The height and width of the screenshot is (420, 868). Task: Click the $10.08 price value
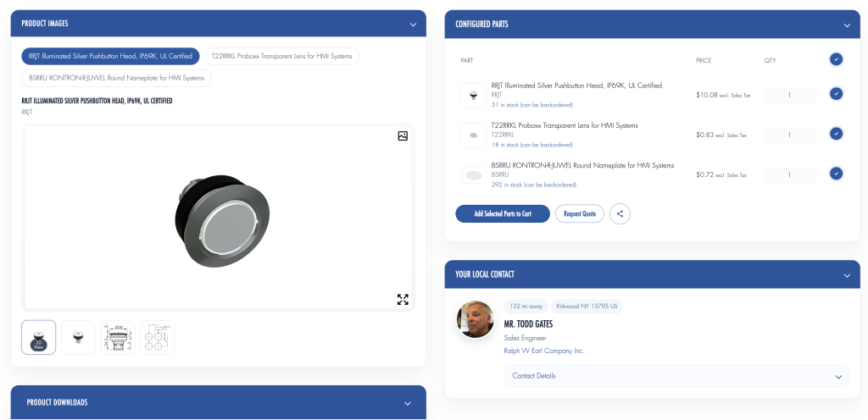[x=706, y=95]
